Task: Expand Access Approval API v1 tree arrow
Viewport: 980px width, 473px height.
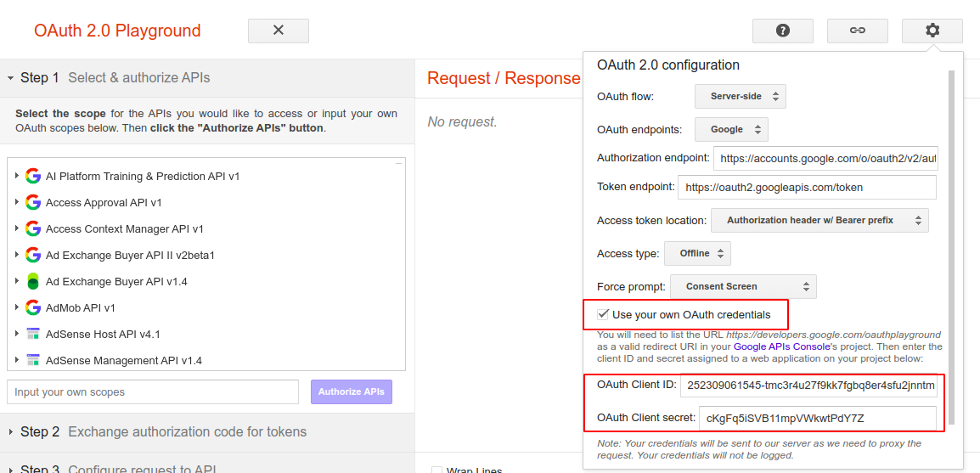Action: (x=17, y=202)
